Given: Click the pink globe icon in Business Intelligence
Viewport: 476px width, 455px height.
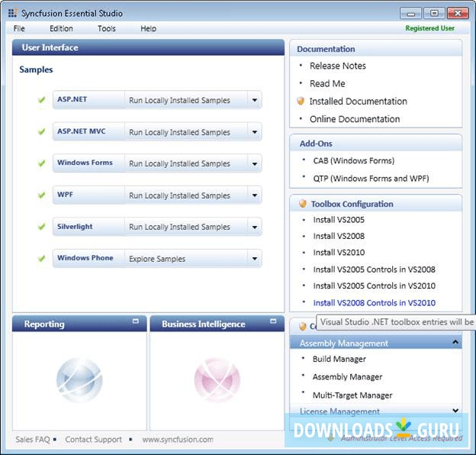Looking at the screenshot, I should coord(217,380).
